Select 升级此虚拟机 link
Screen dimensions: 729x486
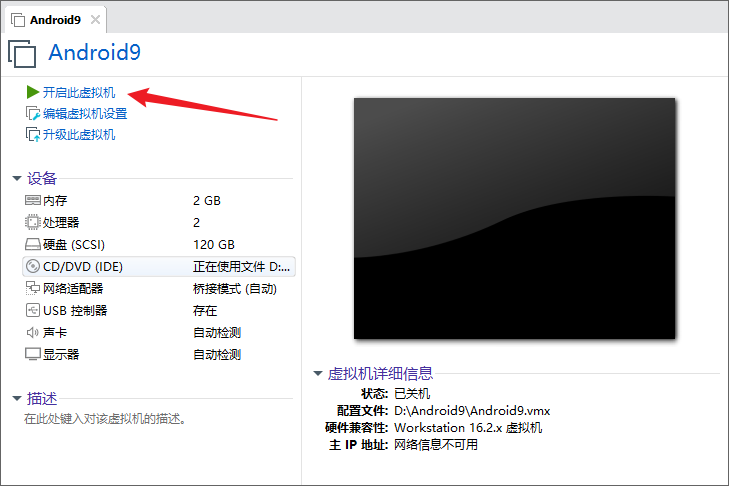(x=79, y=135)
